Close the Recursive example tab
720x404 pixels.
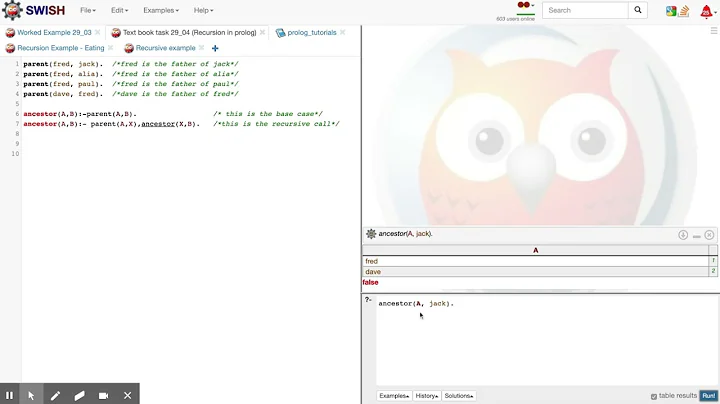tap(201, 48)
